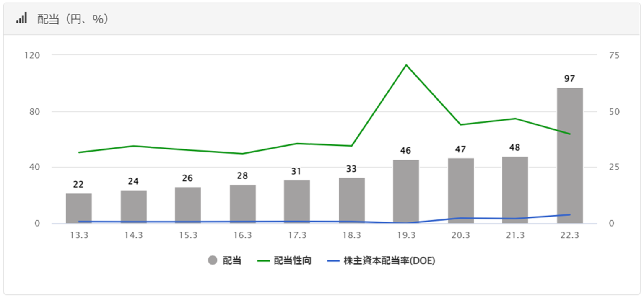Toggle the 配当 legend gray circle

(213, 261)
